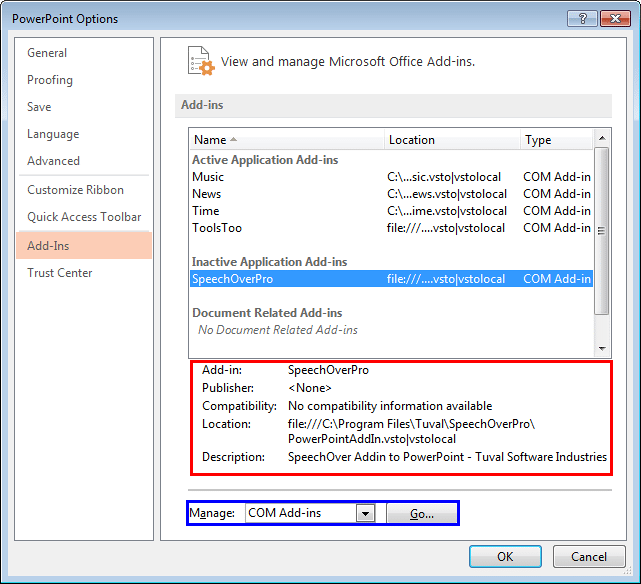Viewport: 641px width, 584px height.
Task: Click the Publisher value <None>
Action: pos(310,388)
